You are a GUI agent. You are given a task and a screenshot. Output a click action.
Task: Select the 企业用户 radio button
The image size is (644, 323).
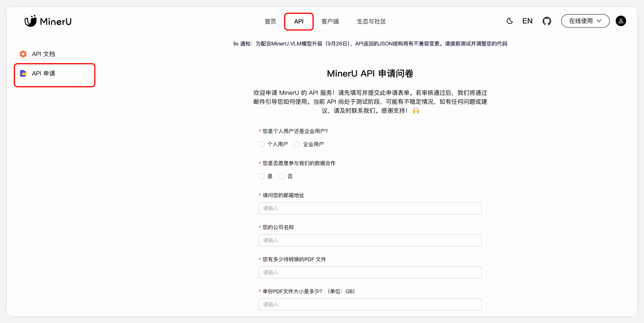coord(297,144)
